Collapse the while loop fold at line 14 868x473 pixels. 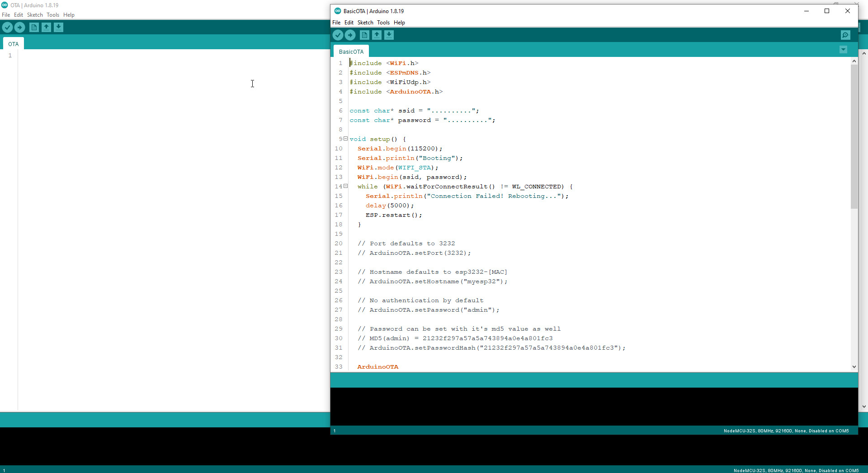click(346, 186)
